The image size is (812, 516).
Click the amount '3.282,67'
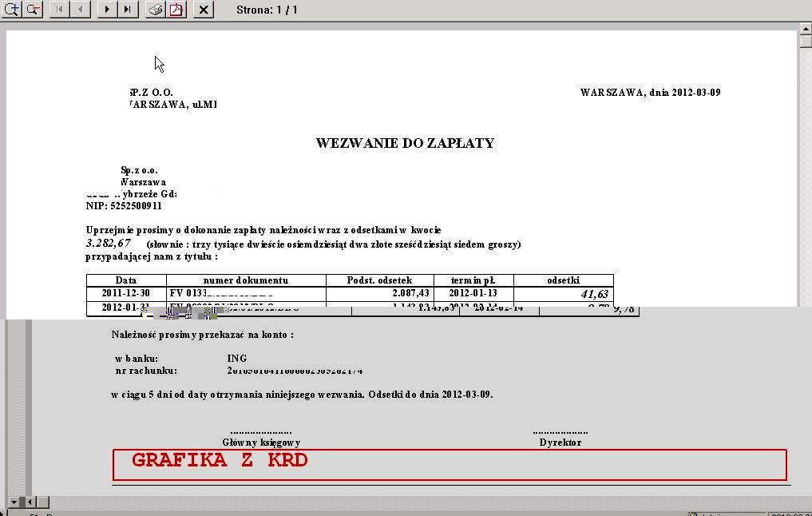(109, 243)
